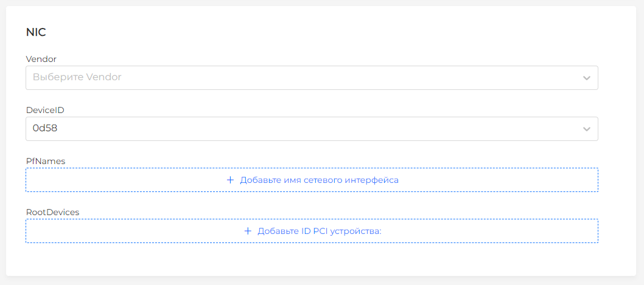Click the plus icon under PfNames
The image size is (644, 285).
point(230,180)
